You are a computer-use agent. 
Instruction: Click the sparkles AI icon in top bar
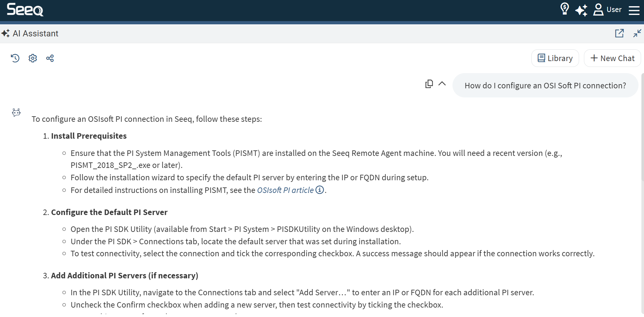coord(581,10)
